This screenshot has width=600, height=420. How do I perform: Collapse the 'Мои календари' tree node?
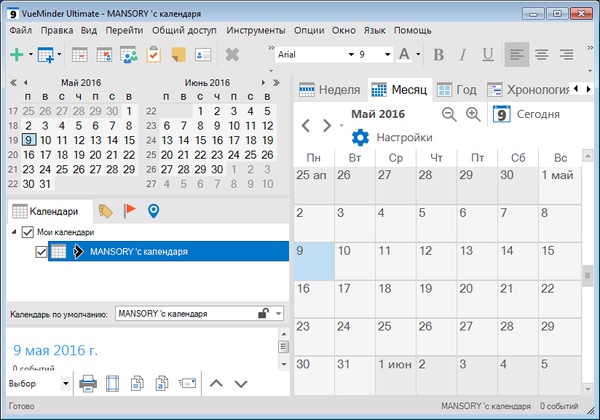pyautogui.click(x=13, y=232)
